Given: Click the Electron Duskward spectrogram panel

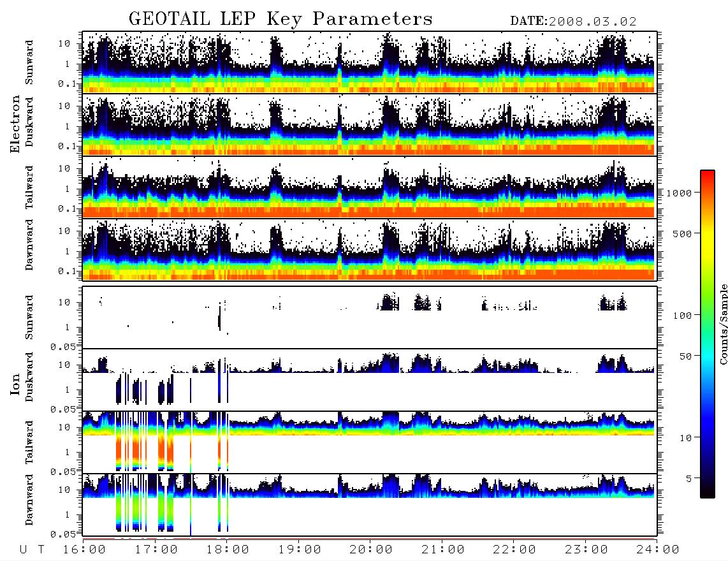Looking at the screenshot, I should (x=370, y=124).
